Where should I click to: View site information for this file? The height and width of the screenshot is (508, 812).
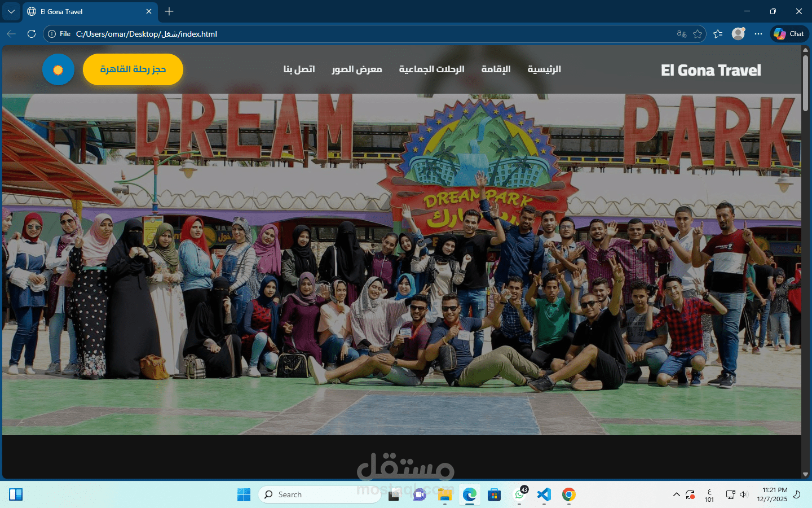[x=60, y=34]
